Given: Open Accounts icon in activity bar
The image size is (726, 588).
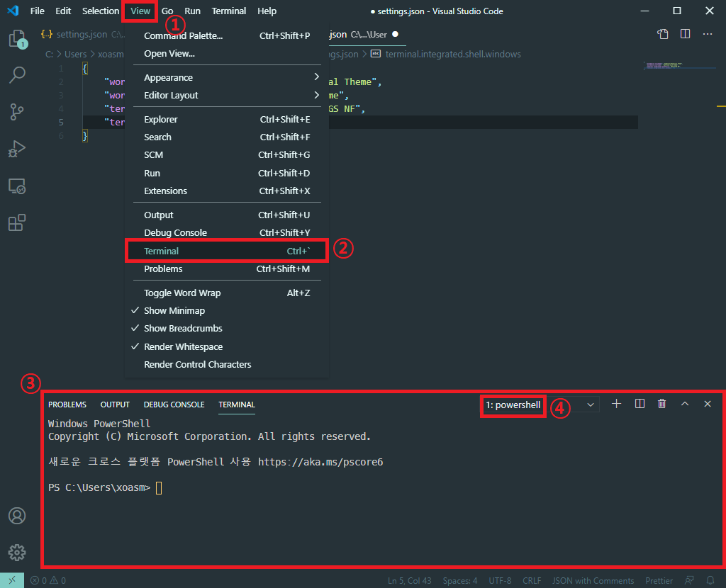Looking at the screenshot, I should point(17,515).
